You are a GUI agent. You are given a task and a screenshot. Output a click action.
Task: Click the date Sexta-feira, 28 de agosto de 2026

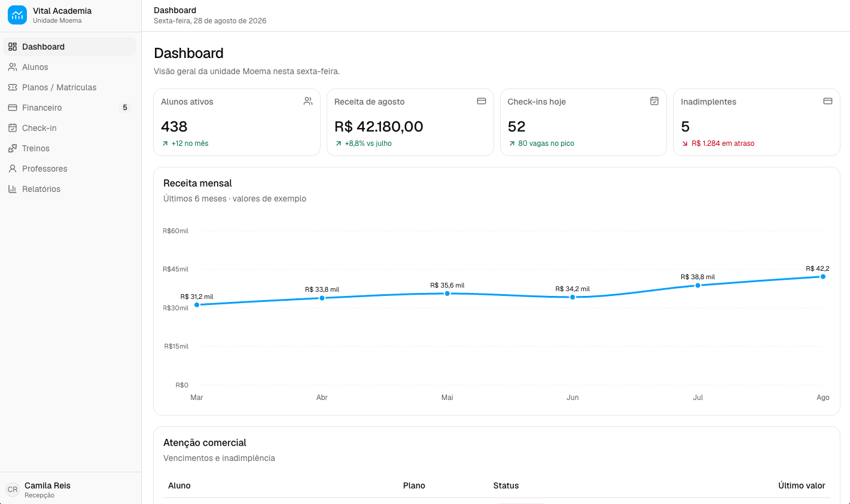(210, 20)
